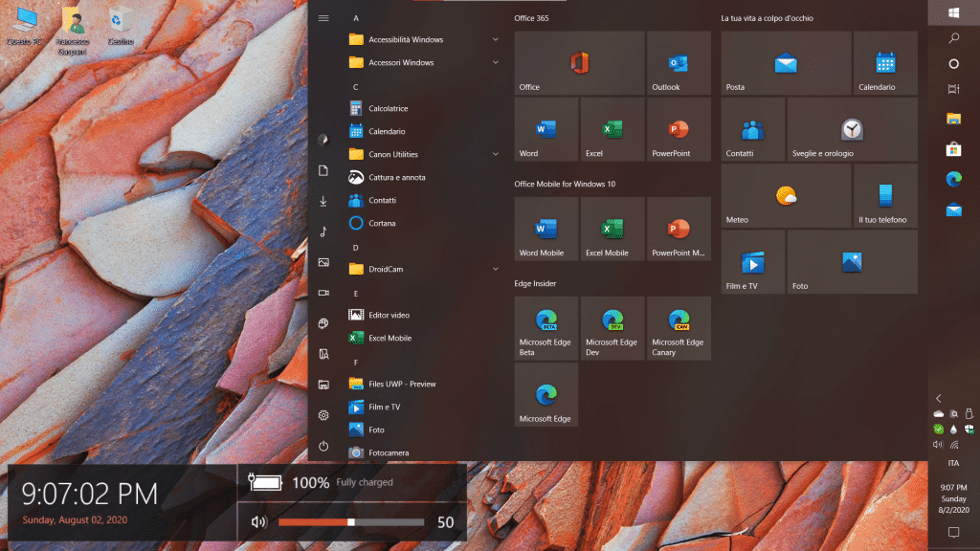980x551 pixels.
Task: Launch Excel from the Office 365 tiles
Action: [x=612, y=130]
